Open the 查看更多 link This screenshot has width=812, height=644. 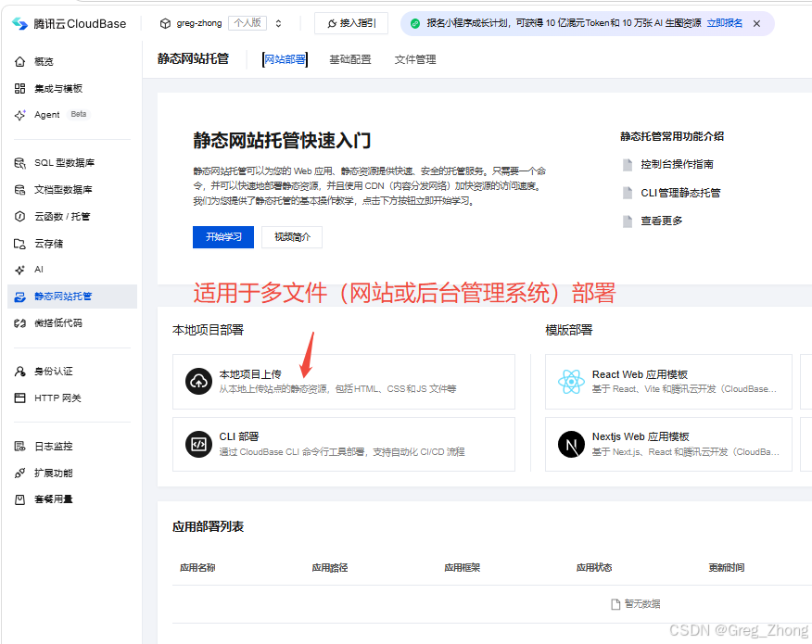tap(661, 221)
